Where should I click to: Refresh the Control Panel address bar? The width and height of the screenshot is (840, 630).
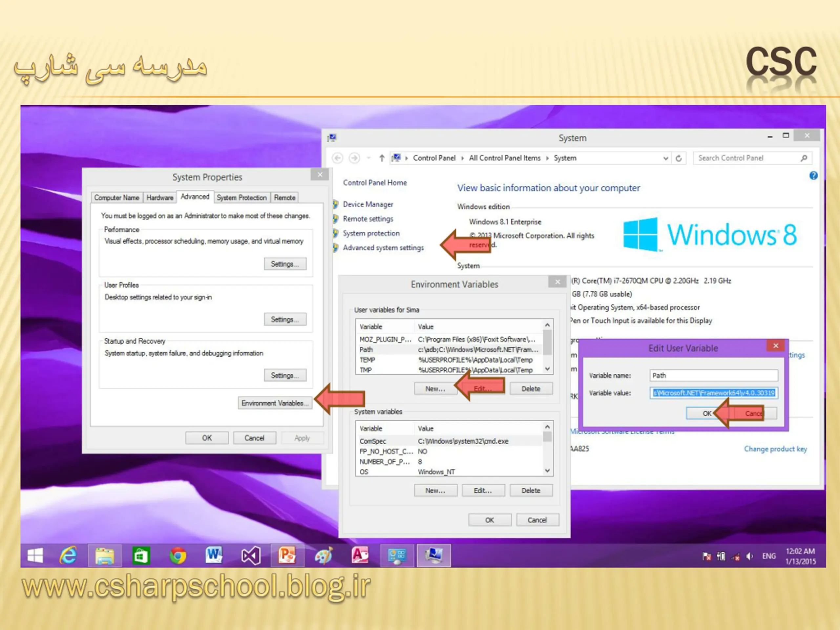(x=679, y=158)
